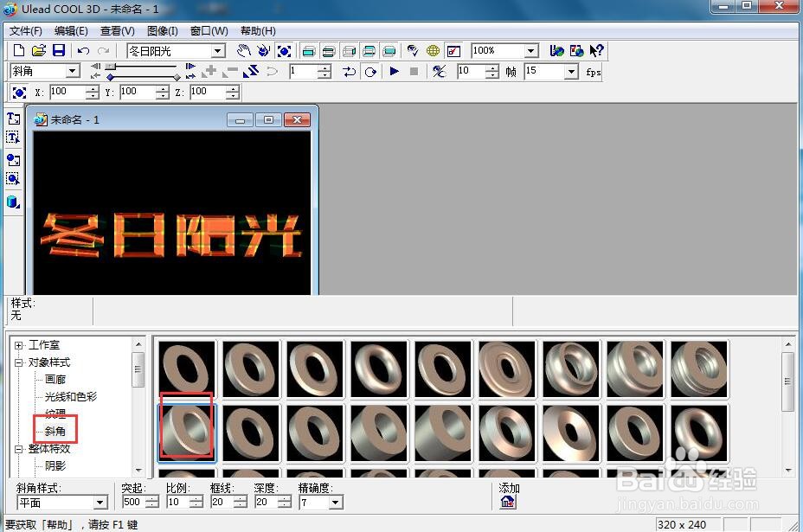Click the Edit Text tool in left toolbar

pyautogui.click(x=13, y=138)
